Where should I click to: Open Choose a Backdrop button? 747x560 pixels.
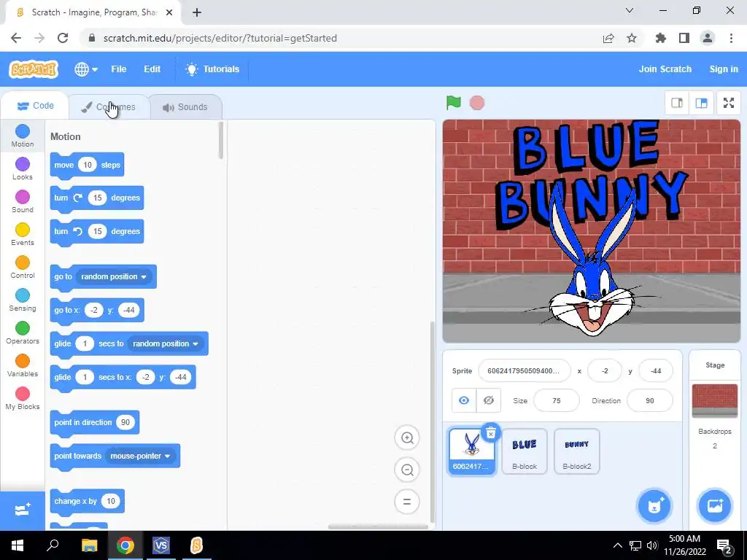tap(715, 506)
